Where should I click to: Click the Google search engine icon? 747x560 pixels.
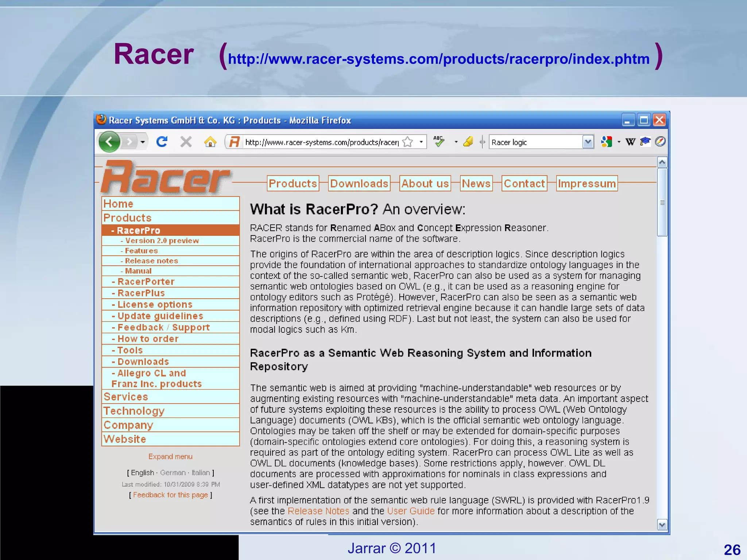(607, 141)
